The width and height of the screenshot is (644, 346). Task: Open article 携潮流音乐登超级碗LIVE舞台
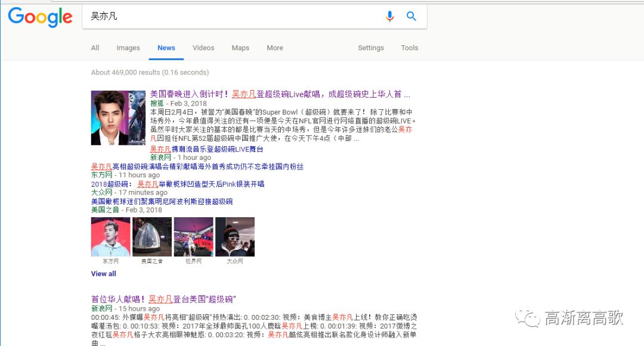pyautogui.click(x=206, y=149)
